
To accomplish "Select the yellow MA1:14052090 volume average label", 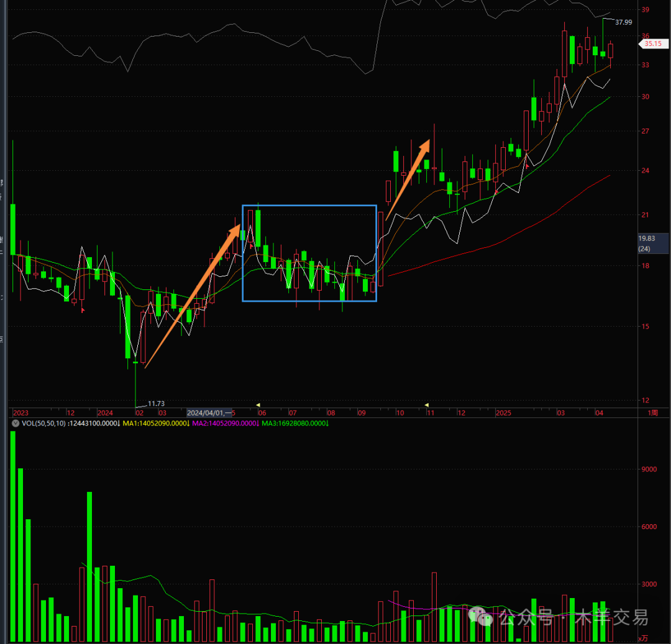I will (156, 424).
